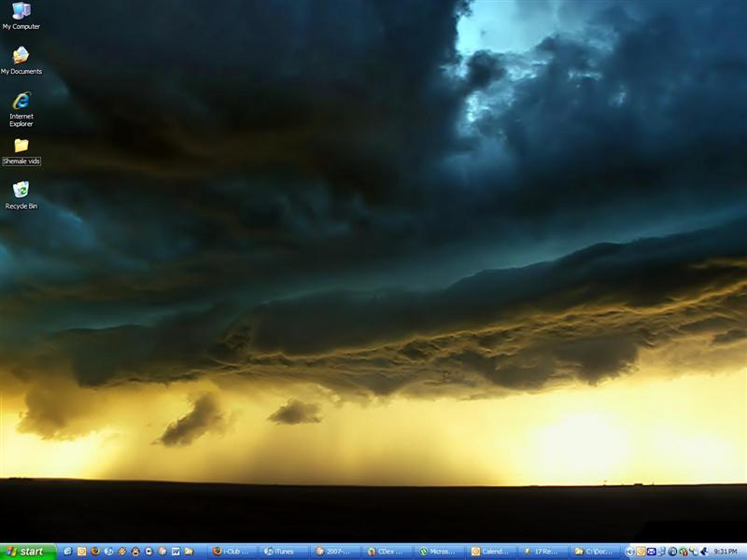Click the Windows Start button
Viewport: 747px width, 560px height.
[x=28, y=552]
